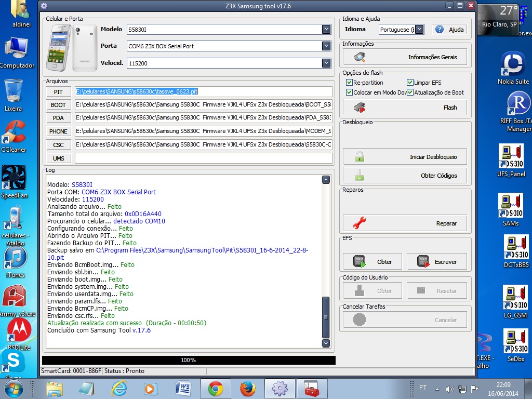Click the blue question mark Ajuda icon
532x399 pixels.
click(x=440, y=30)
